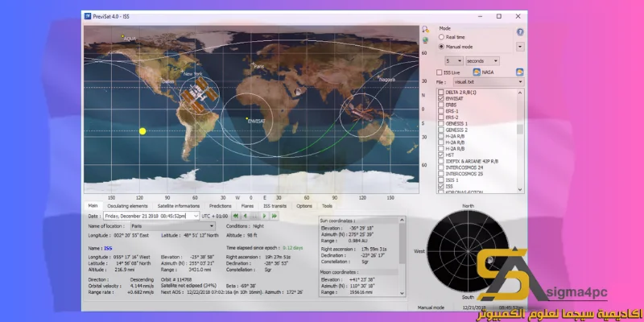The width and height of the screenshot is (644, 322).
Task: Click the Manual mode status bar text
Action: [x=431, y=308]
